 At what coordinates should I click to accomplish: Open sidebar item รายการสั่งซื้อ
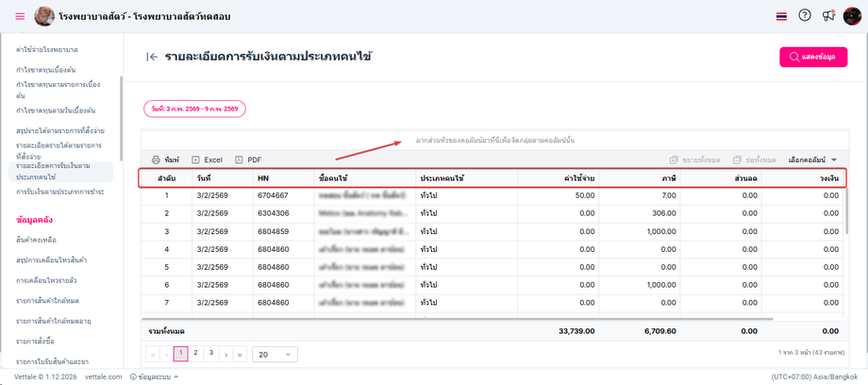[36, 341]
